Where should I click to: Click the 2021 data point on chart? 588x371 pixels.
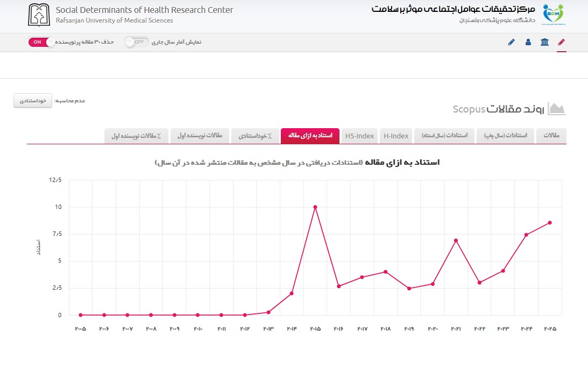click(x=456, y=240)
